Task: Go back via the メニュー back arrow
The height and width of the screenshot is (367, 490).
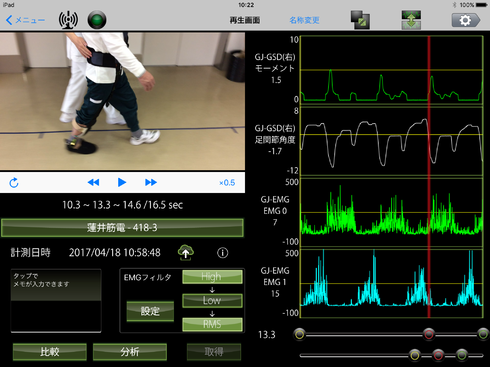Action: [25, 20]
